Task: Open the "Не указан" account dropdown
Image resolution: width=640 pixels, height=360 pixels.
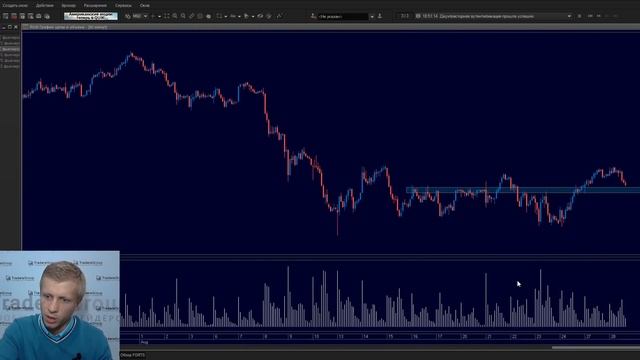Action: click(346, 16)
